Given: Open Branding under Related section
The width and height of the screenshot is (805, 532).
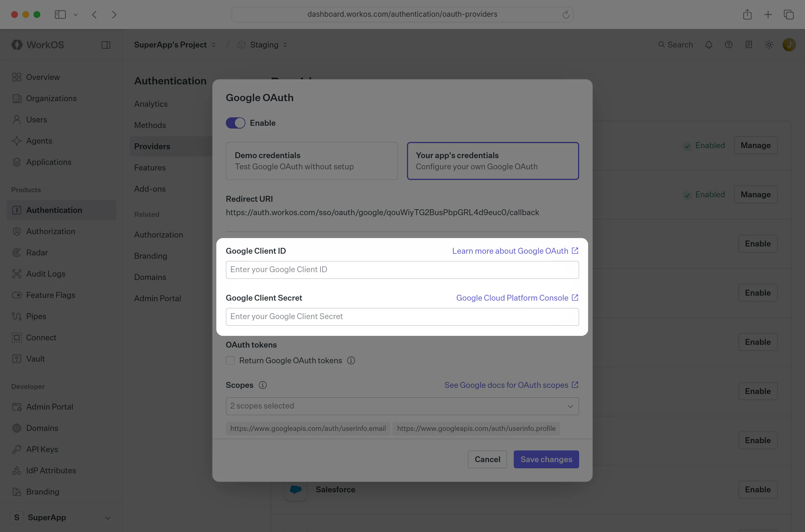Looking at the screenshot, I should click(151, 256).
